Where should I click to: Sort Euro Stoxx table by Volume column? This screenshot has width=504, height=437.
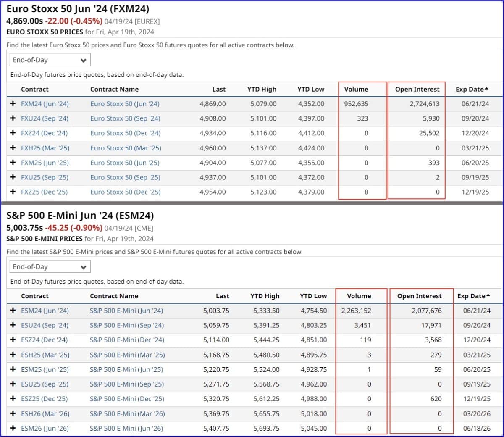coord(356,89)
